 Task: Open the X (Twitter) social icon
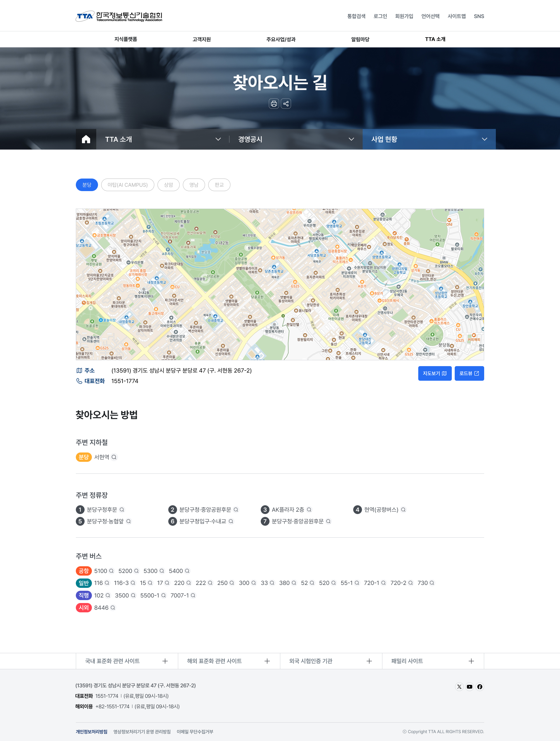tap(459, 687)
